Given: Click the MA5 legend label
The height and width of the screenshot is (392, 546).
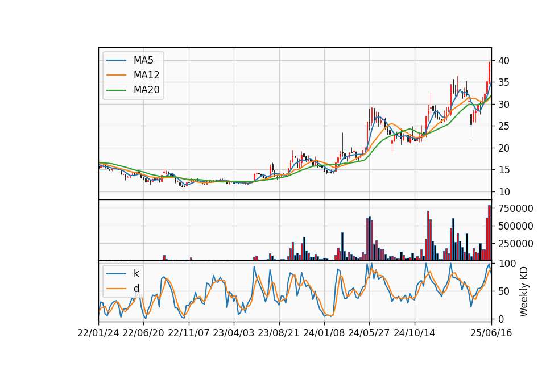Looking at the screenshot, I should (x=143, y=60).
